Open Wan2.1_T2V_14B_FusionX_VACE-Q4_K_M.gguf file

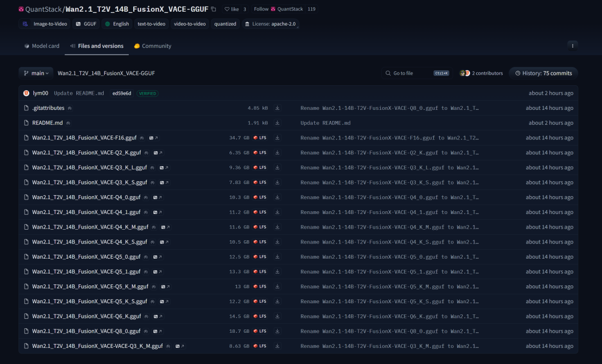coord(90,227)
